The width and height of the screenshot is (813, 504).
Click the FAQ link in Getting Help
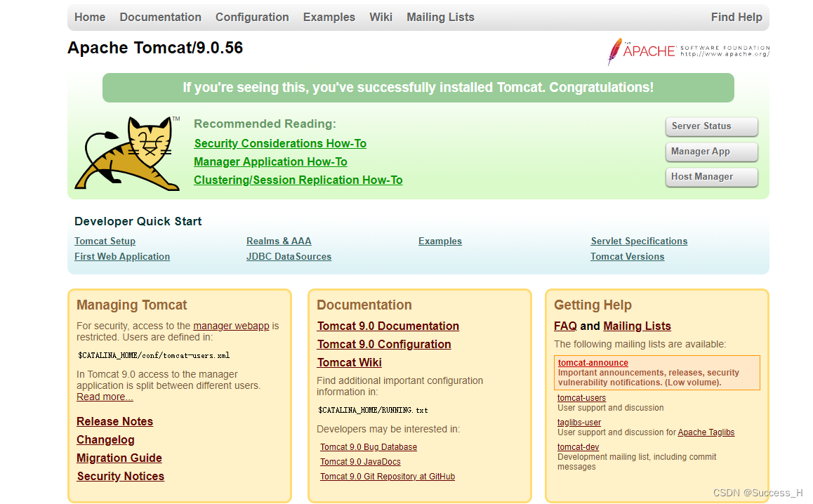[x=565, y=326]
